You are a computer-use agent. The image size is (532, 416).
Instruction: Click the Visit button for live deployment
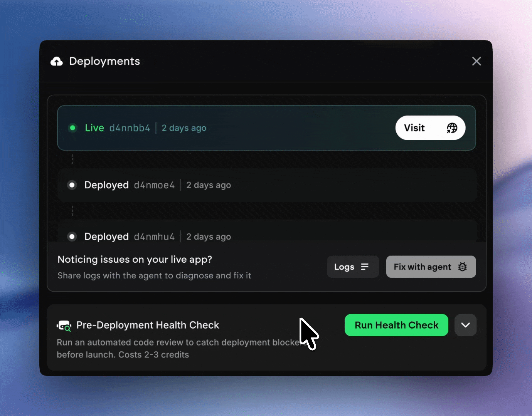[x=430, y=128]
